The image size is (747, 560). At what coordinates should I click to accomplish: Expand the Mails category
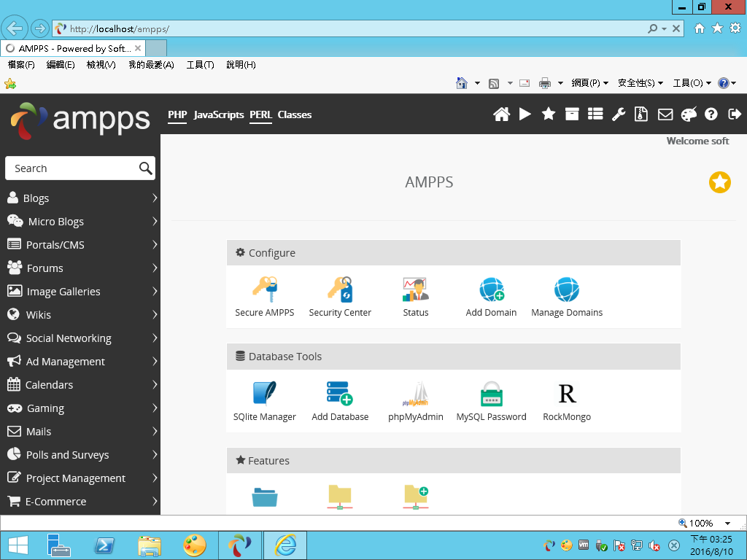tap(80, 432)
